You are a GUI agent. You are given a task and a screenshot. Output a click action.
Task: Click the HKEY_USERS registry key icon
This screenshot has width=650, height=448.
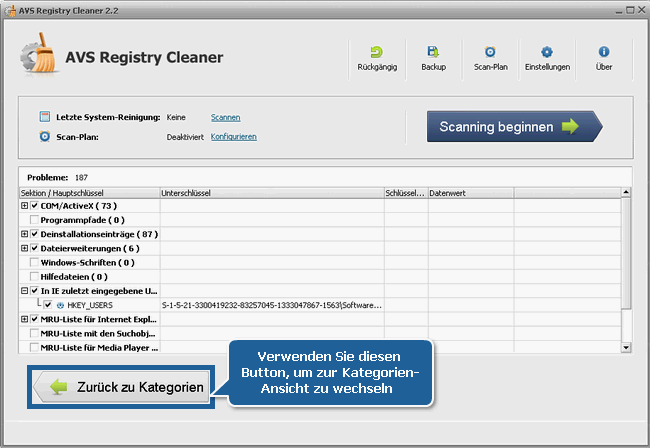pos(61,305)
